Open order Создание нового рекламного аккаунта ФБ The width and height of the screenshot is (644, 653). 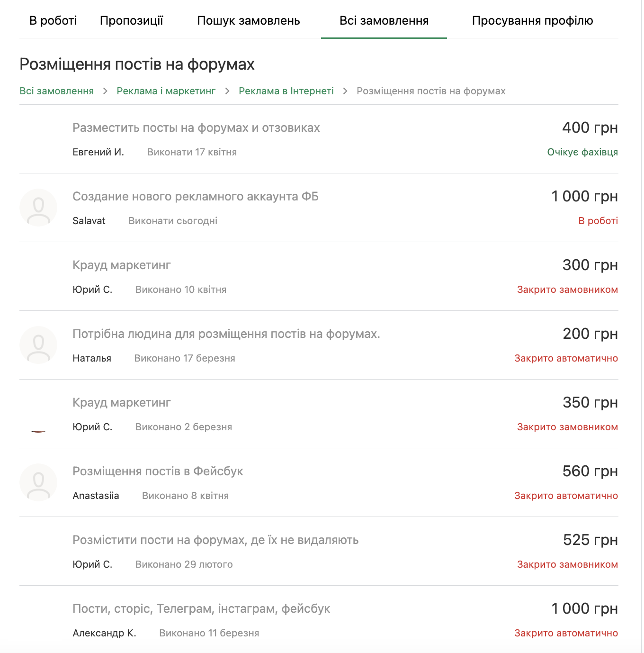(x=196, y=197)
